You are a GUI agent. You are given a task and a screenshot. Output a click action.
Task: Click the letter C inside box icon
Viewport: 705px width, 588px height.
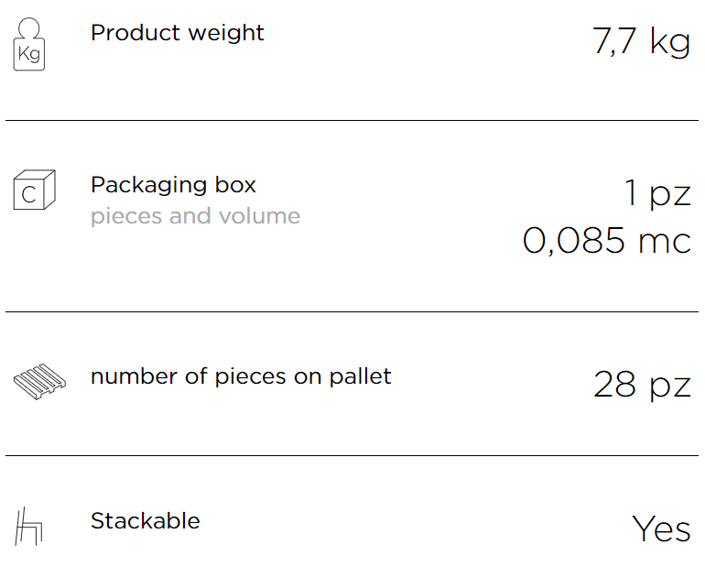coord(28,195)
